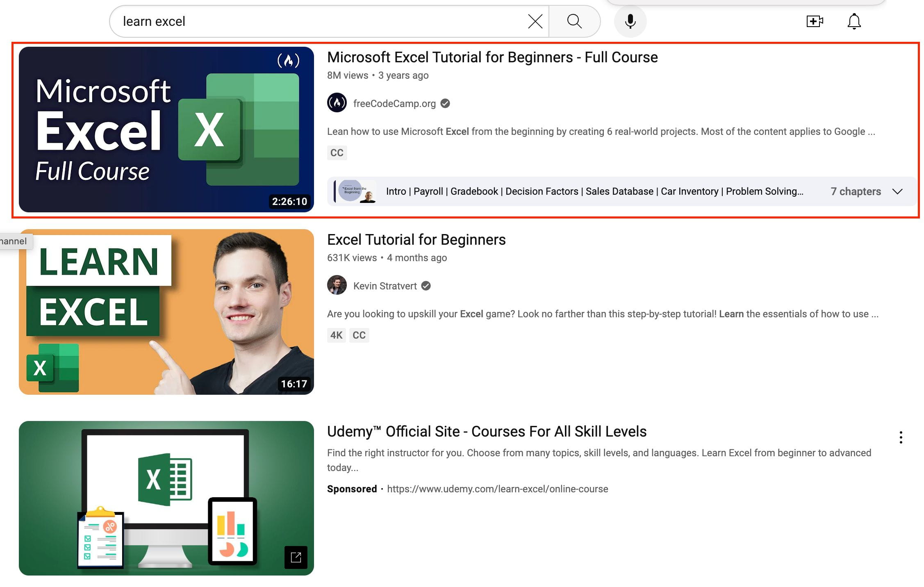The image size is (924, 587).
Task: Click the '8M views • 3 years ago' text
Action: click(x=378, y=75)
